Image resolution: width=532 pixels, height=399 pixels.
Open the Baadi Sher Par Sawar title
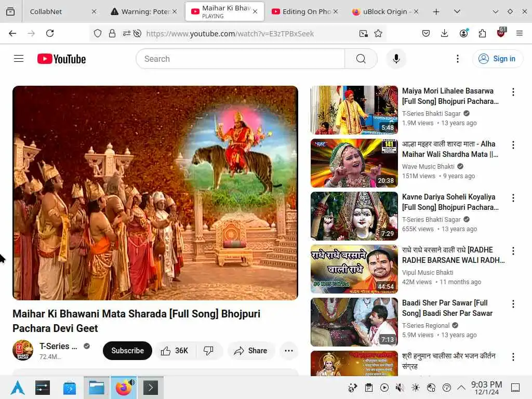[x=447, y=308]
